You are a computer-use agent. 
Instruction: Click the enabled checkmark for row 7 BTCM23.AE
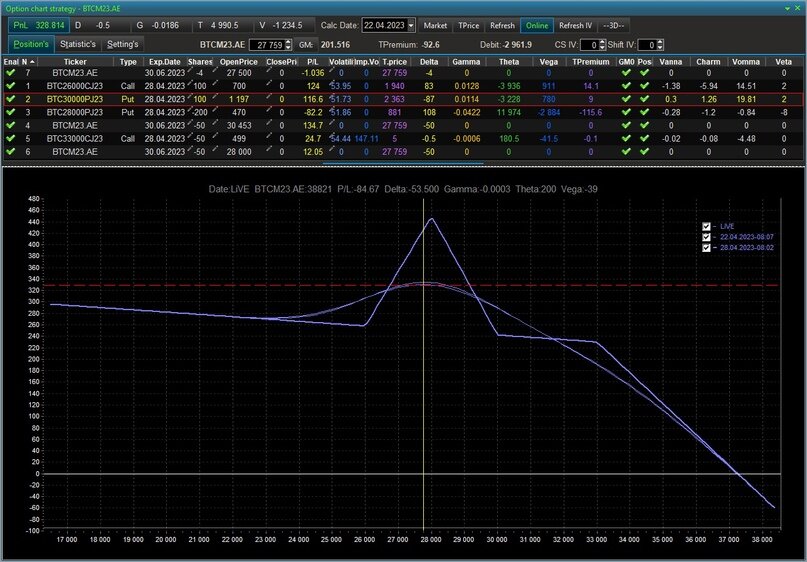(x=10, y=74)
